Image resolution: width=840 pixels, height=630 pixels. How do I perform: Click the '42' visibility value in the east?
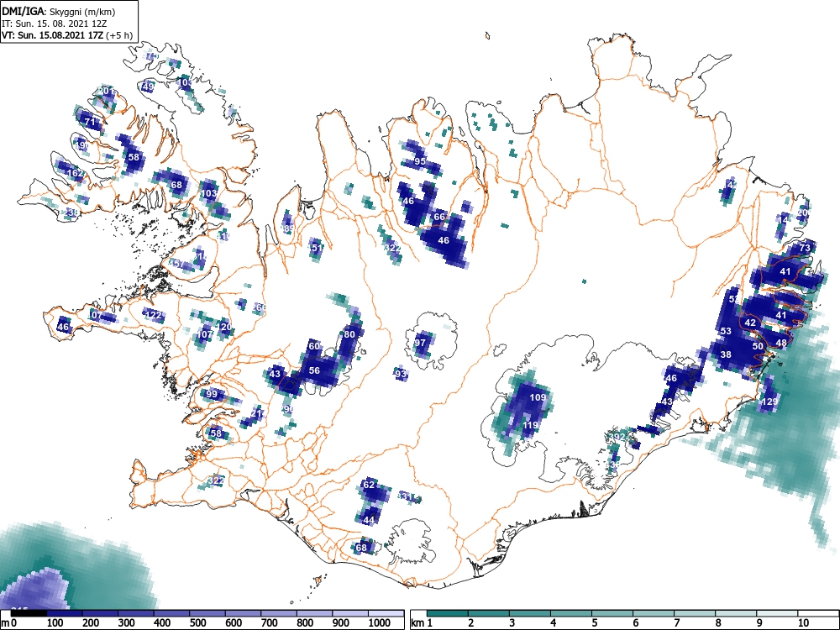pos(750,323)
